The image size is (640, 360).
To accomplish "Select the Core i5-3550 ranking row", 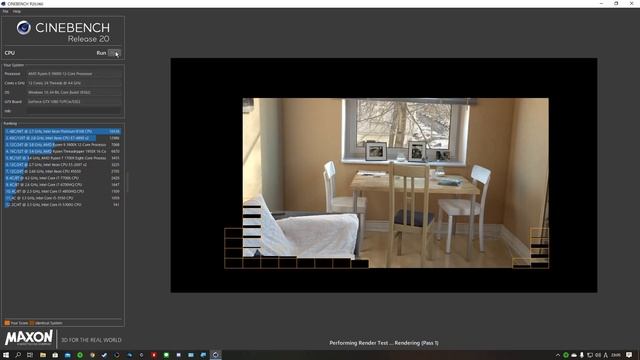I will coord(63,198).
